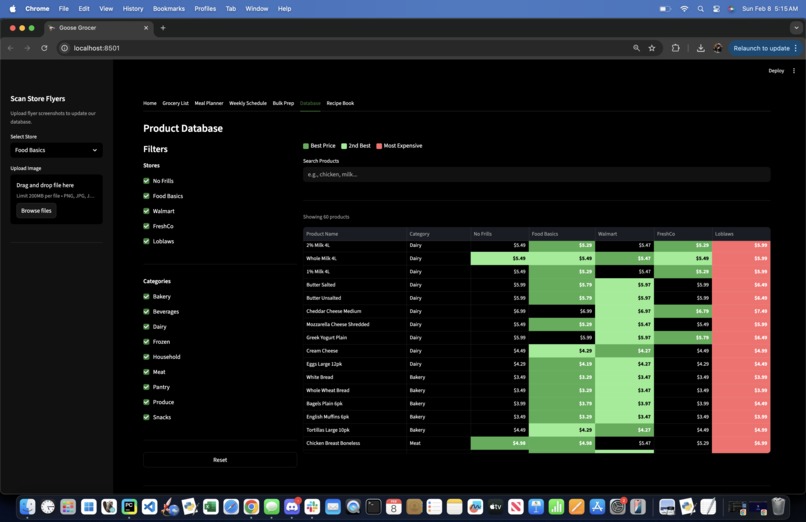This screenshot has height=522, width=806.
Task: Open Finder from the dock
Action: pos(27,507)
